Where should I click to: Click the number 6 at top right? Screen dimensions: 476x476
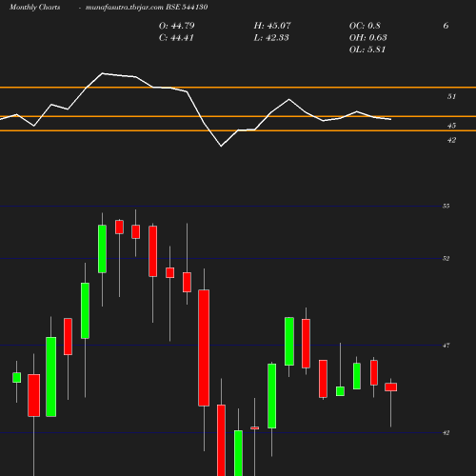[446, 26]
